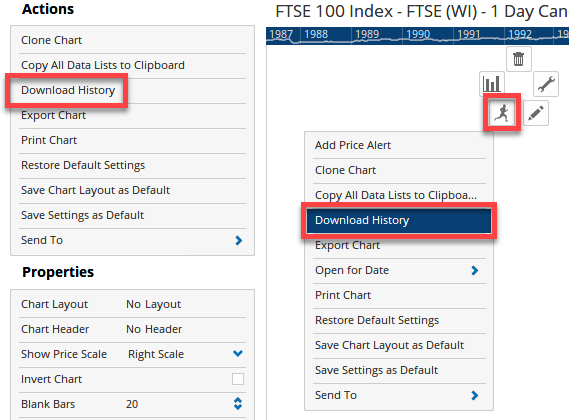The width and height of the screenshot is (569, 420).
Task: Click the 1988 marker on timeline
Action: tap(316, 34)
